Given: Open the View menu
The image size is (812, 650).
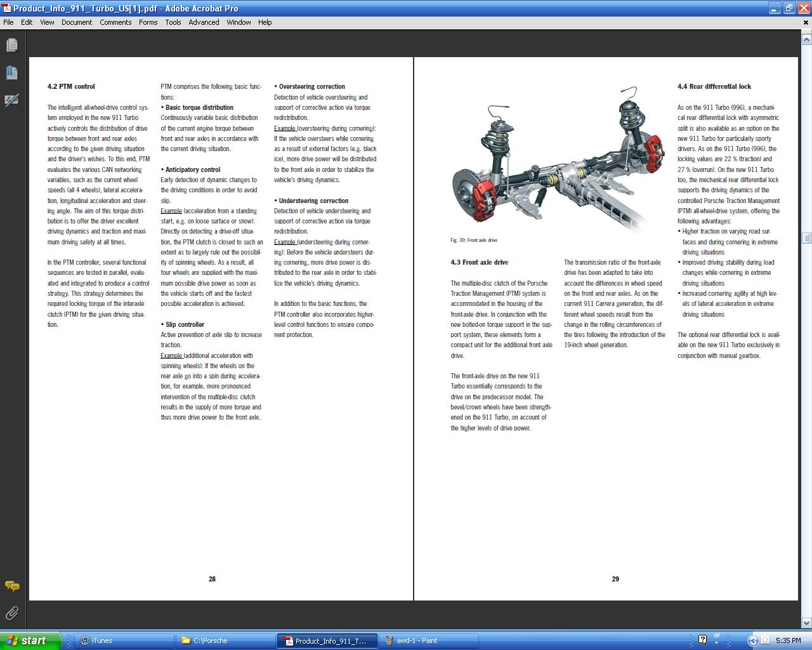Looking at the screenshot, I should click(47, 22).
